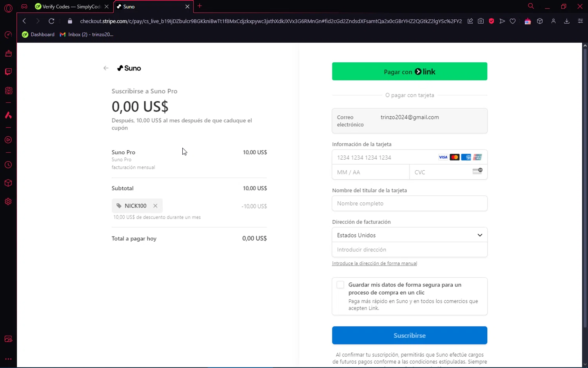Add page to bookmarks with heart icon
This screenshot has height=368, width=588.
click(x=513, y=21)
